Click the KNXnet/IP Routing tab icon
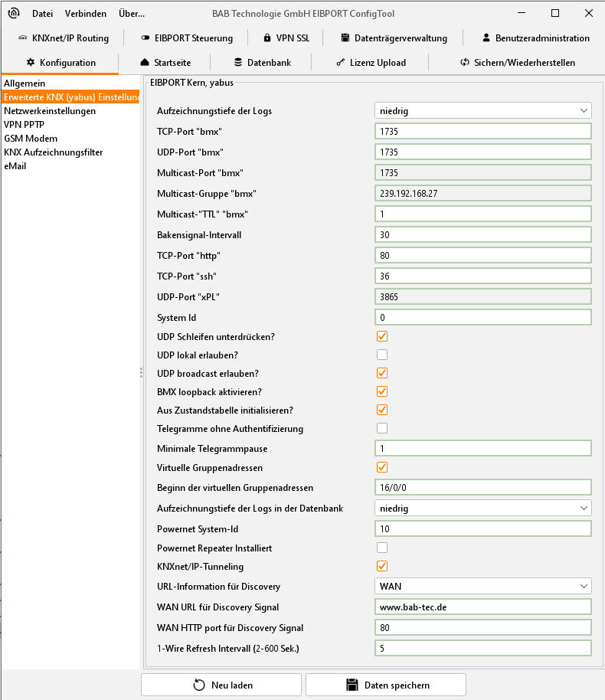Screen dimensions: 605x700 pos(22,38)
